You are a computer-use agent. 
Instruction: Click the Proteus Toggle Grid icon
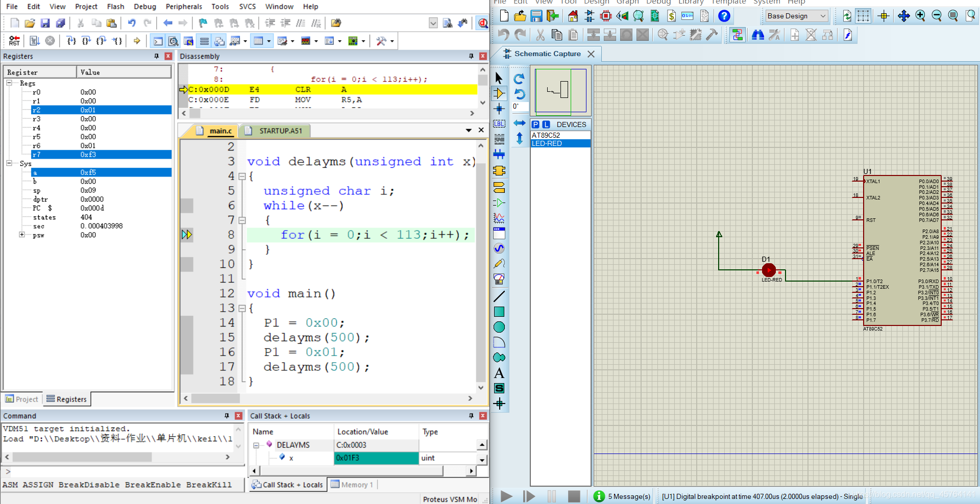point(863,16)
